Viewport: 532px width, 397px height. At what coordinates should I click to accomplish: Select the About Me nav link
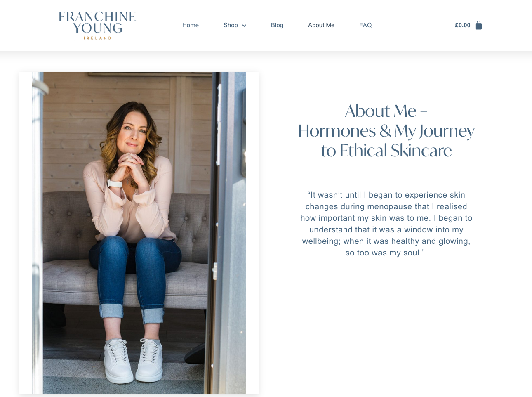tap(321, 25)
